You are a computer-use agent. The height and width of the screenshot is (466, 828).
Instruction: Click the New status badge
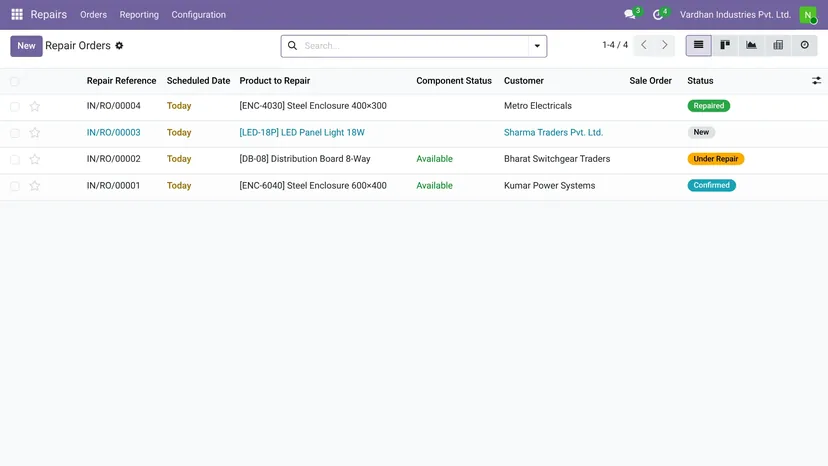coord(701,132)
